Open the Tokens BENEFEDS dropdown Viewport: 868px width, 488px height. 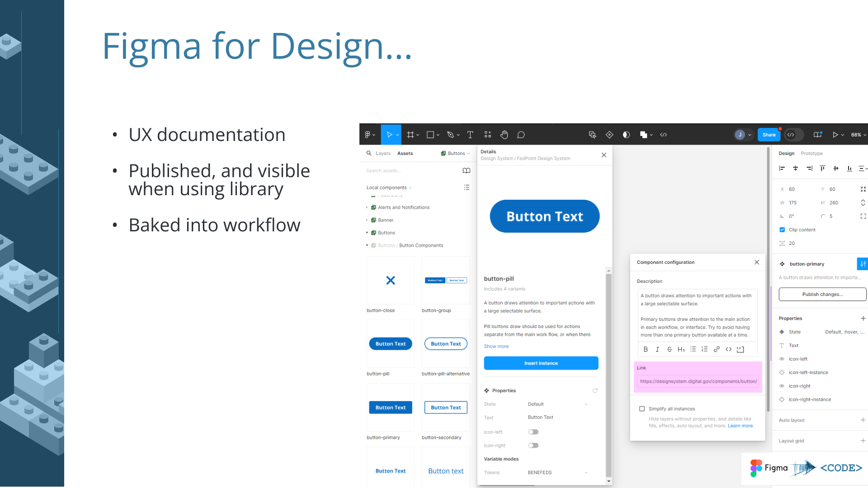tap(557, 473)
